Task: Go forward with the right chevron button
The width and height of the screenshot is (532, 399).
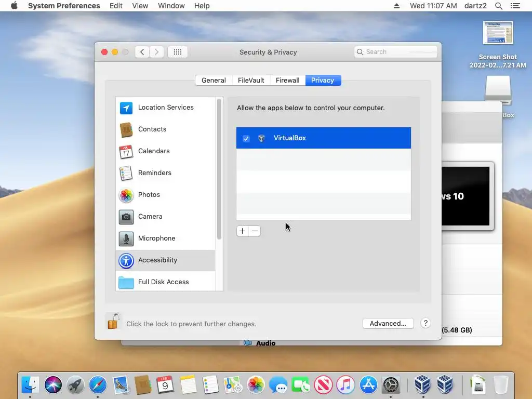Action: click(x=156, y=52)
